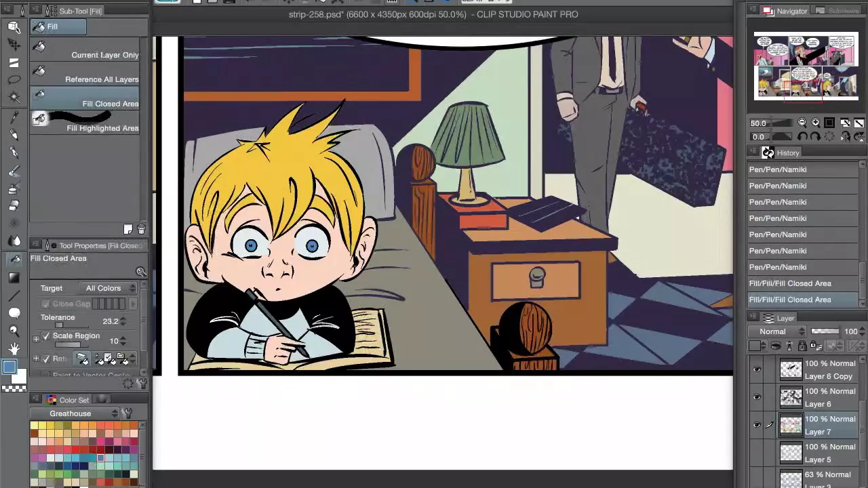The width and height of the screenshot is (868, 488).
Task: Select the Airbrush tool
Action: click(14, 189)
